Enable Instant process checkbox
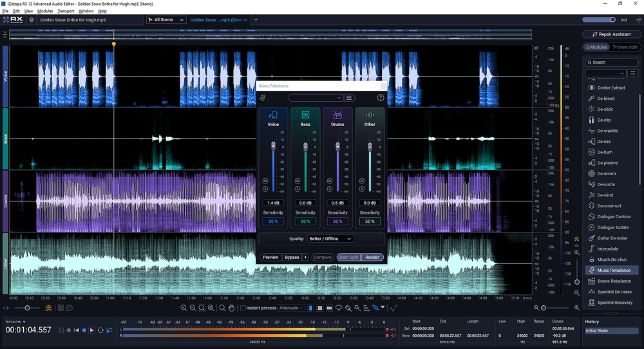The height and width of the screenshot is (349, 644). tap(243, 308)
